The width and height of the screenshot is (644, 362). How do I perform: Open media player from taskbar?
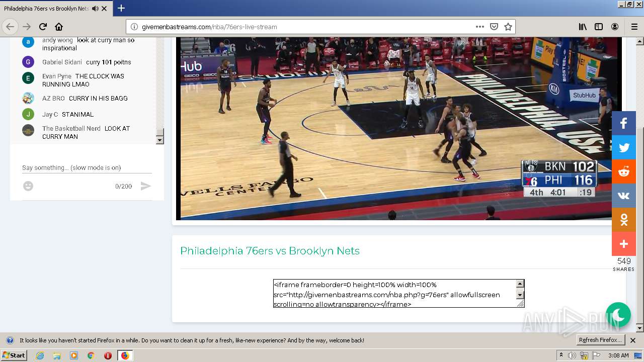point(74,355)
